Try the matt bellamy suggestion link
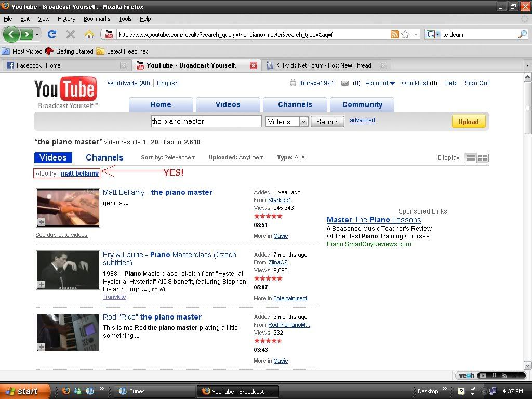532x399 pixels. (79, 174)
